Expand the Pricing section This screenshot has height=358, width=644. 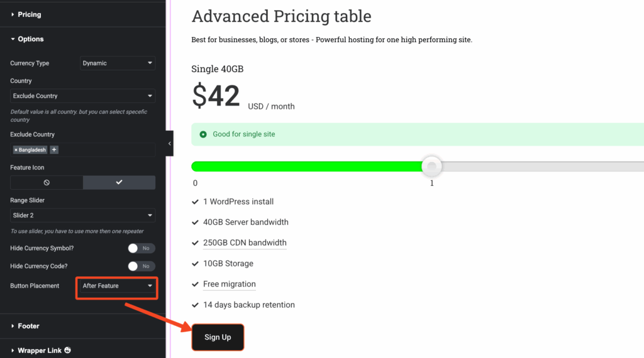29,14
